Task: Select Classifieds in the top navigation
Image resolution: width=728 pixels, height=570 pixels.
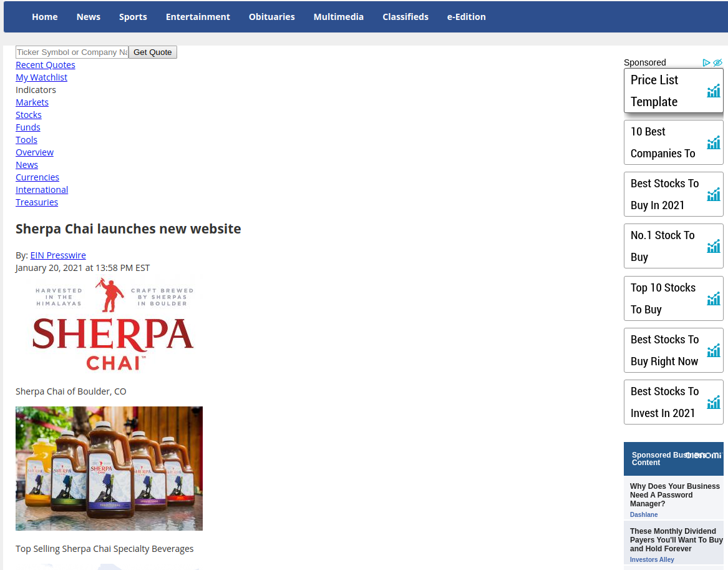Action: pos(405,17)
